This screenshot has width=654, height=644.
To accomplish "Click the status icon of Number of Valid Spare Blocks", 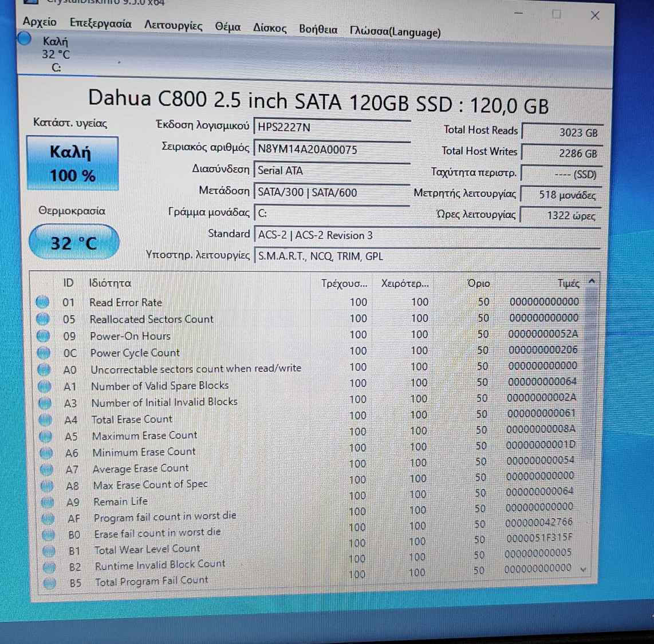I will point(45,386).
